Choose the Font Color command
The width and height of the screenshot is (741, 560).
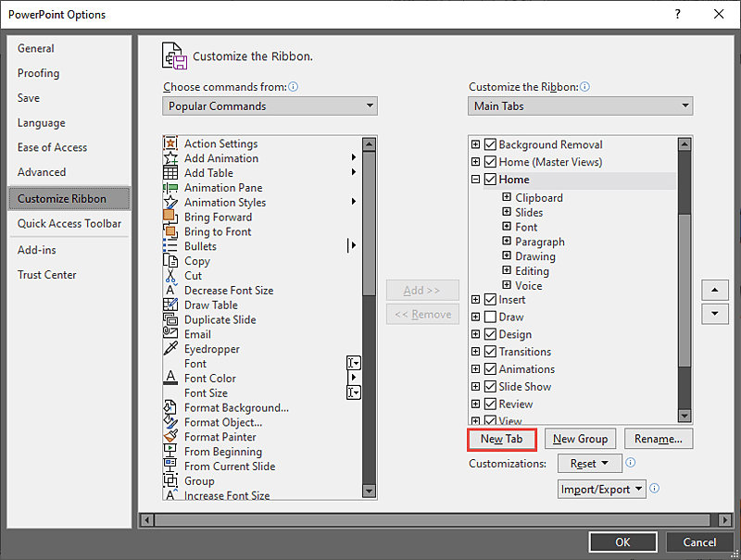(209, 378)
